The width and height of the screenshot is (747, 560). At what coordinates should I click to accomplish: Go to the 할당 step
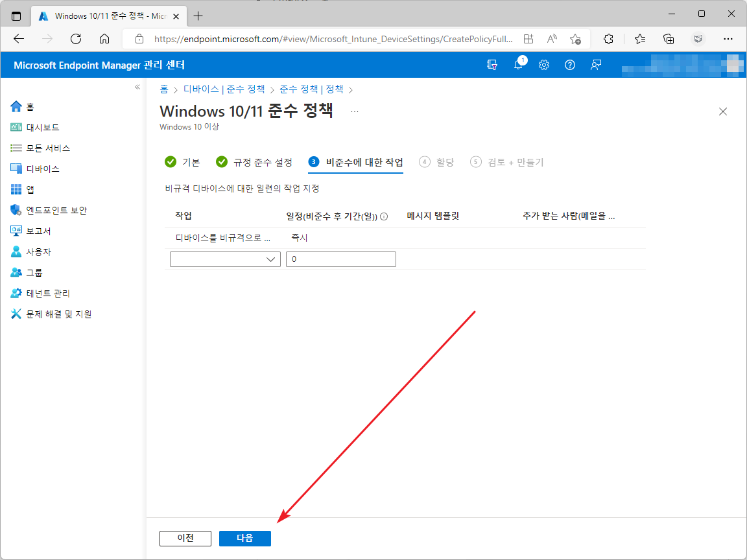436,162
